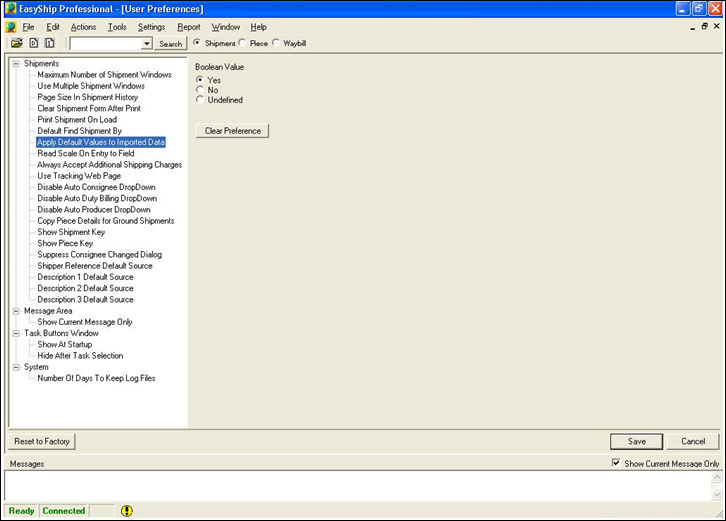The image size is (726, 521).
Task: Restore the inner User Preferences window
Action: 704,27
